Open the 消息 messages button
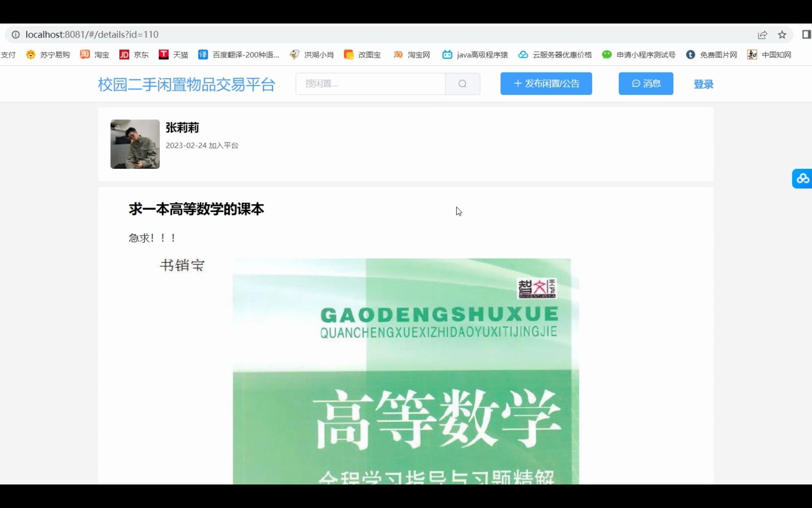Screen dimensions: 812x508 [646, 84]
